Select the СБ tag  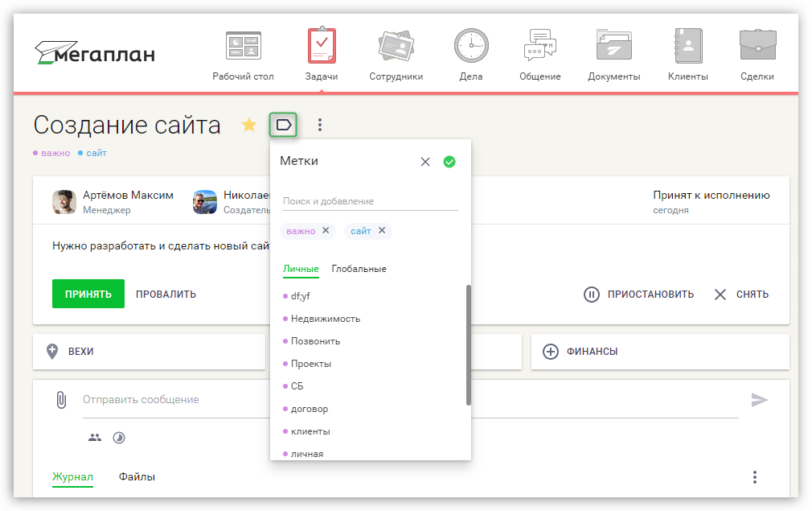(293, 386)
